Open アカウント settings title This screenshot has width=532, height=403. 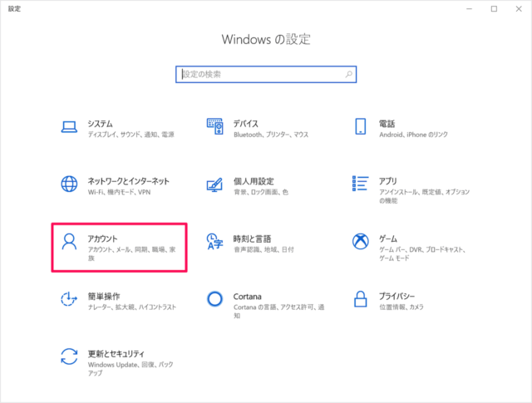tap(103, 238)
